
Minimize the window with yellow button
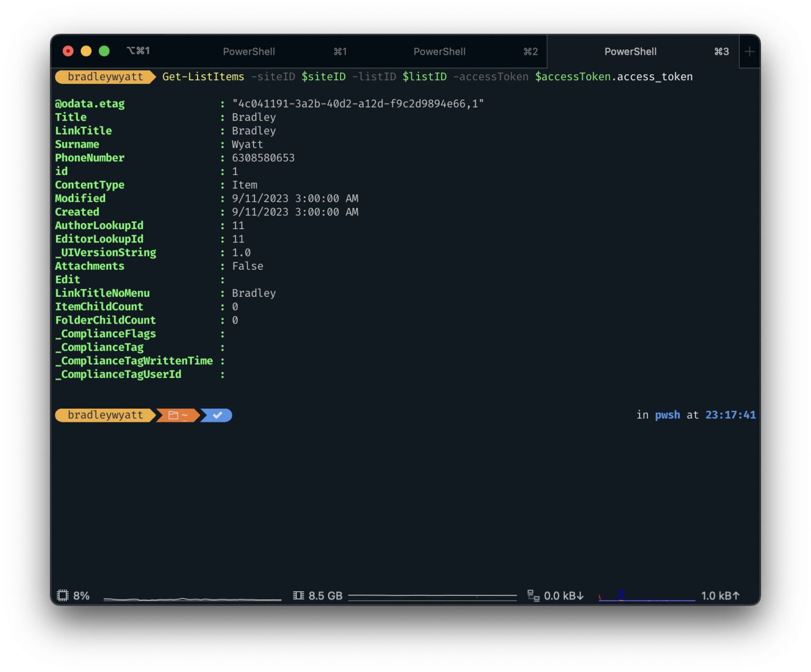(x=86, y=51)
